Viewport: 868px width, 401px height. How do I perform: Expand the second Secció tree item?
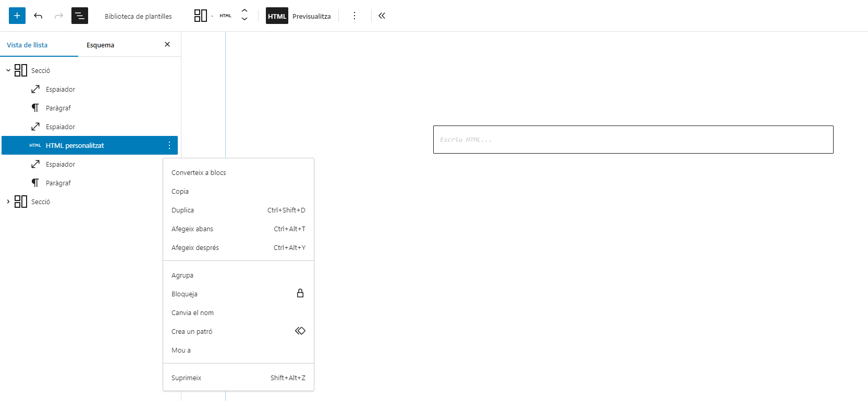[8, 202]
